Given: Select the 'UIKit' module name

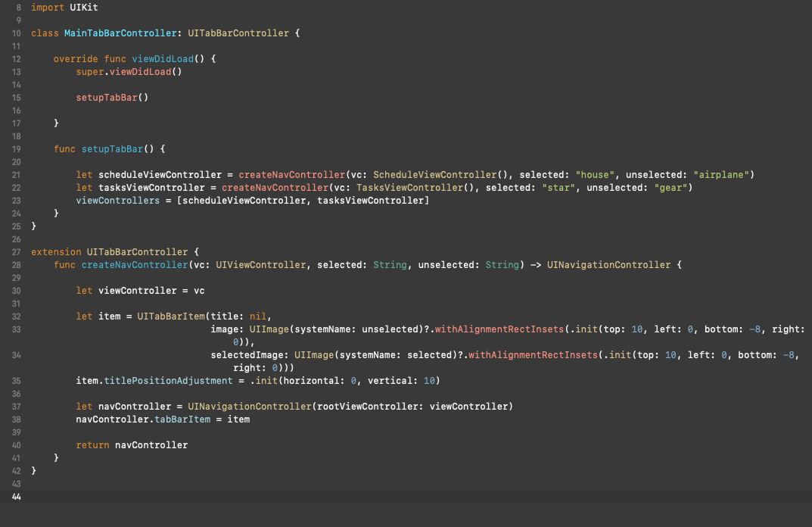Looking at the screenshot, I should tap(84, 8).
